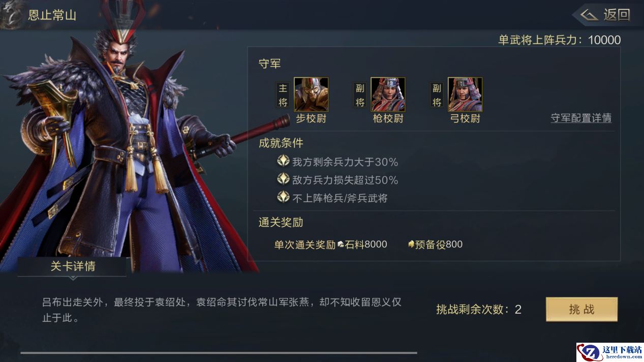Screen dimensions: 644x362
Task: Click the 挑战剩余次数 counter text
Action: pos(478,309)
